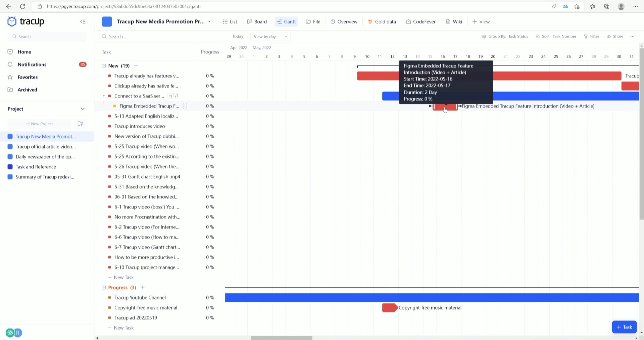Open the File section icon
Viewport: 644px width, 340px height.
308,22
